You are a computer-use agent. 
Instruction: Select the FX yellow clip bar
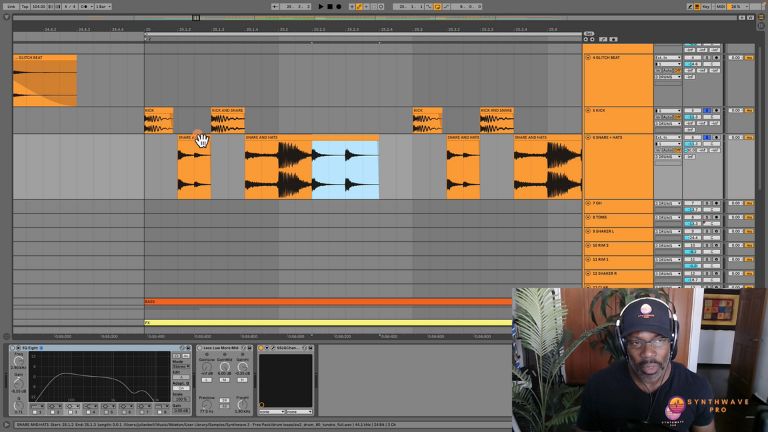pos(328,323)
